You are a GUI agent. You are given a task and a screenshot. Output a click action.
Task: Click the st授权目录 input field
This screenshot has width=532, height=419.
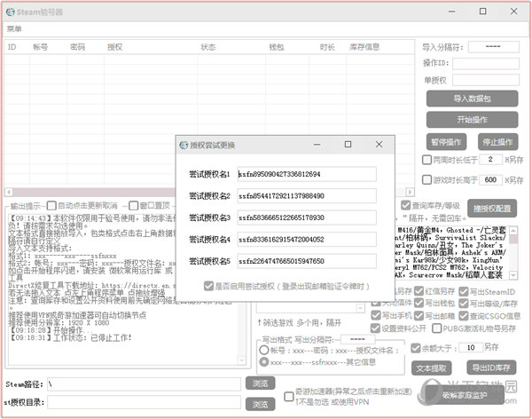coord(144,402)
